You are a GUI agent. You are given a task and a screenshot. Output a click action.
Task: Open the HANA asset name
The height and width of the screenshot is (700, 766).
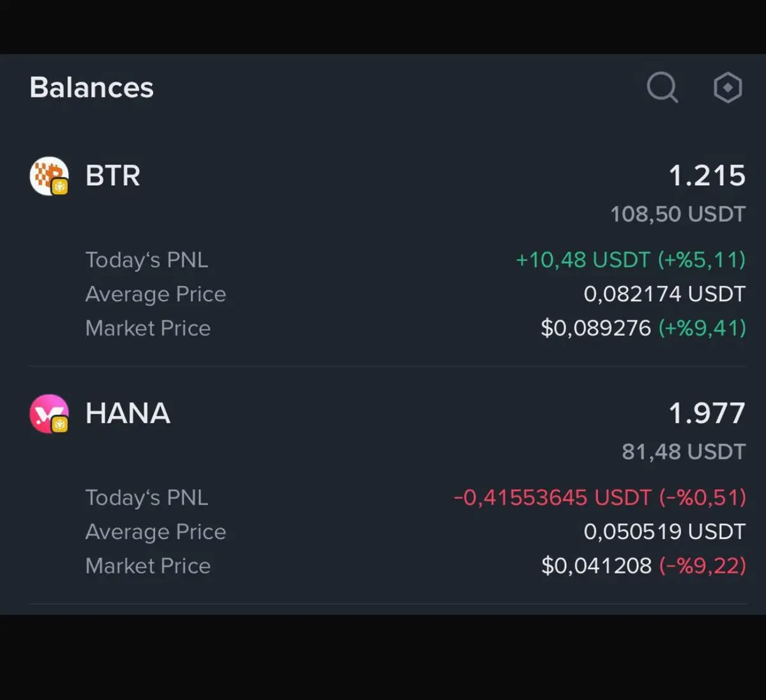128,413
